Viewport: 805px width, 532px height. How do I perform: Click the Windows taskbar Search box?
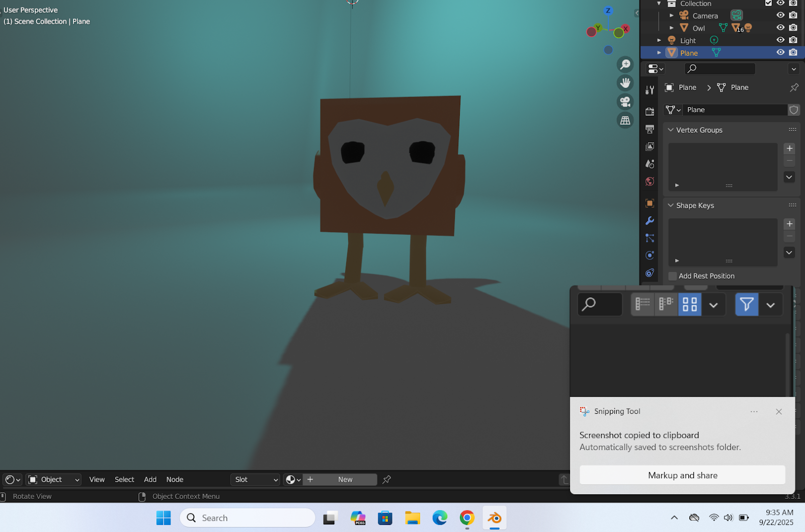(248, 518)
